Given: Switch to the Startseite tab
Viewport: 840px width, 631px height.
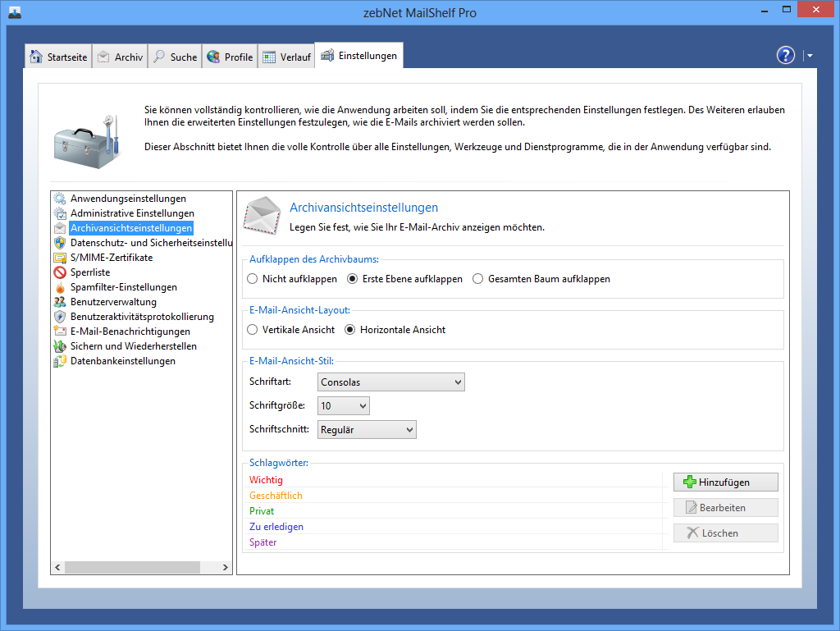Looking at the screenshot, I should click(58, 57).
